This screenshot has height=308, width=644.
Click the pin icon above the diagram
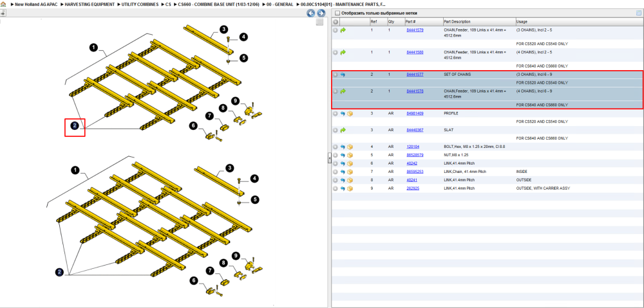coord(3,13)
